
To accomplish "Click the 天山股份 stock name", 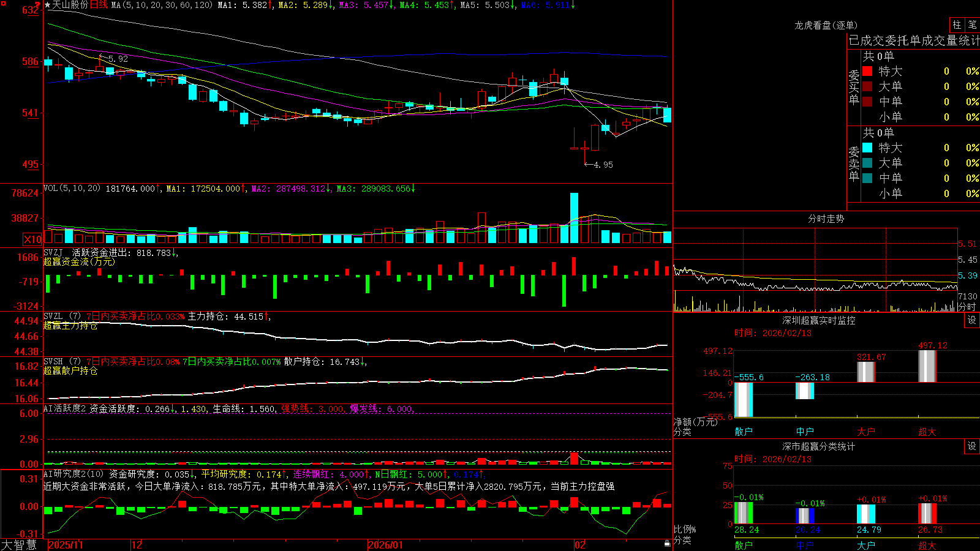I will point(70,5).
